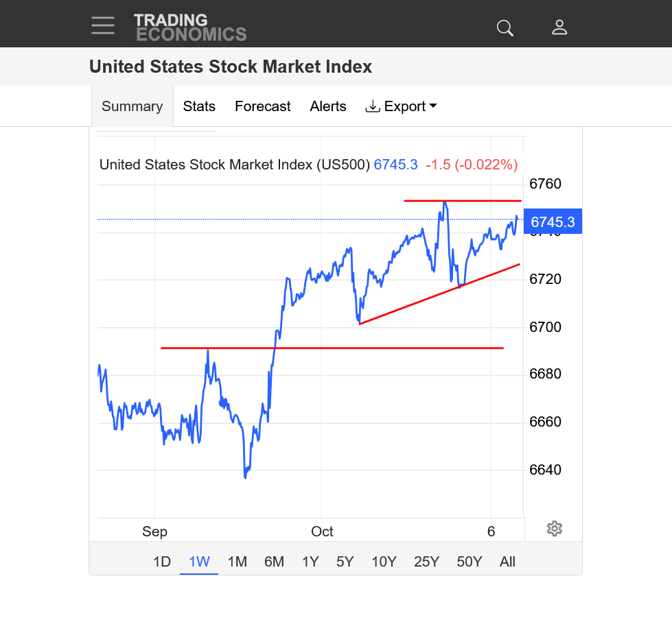Click the search magnifier icon
Viewport: 672px width, 618px height.
(x=505, y=27)
